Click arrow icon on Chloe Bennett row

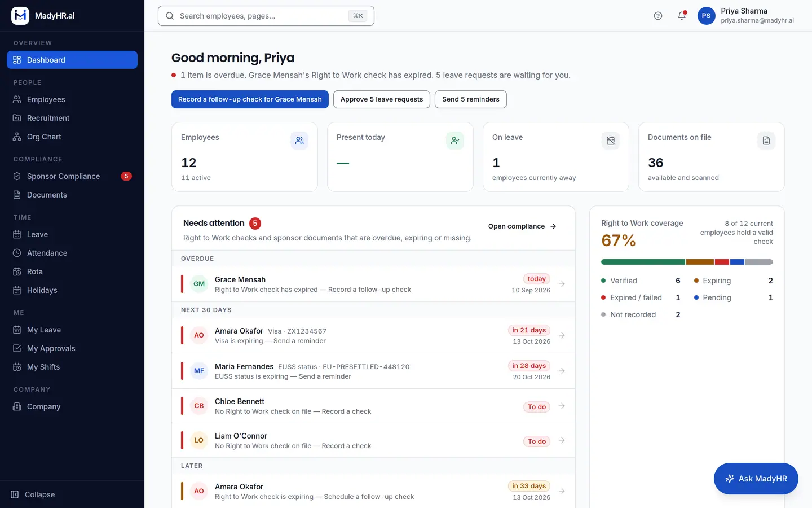coord(562,406)
